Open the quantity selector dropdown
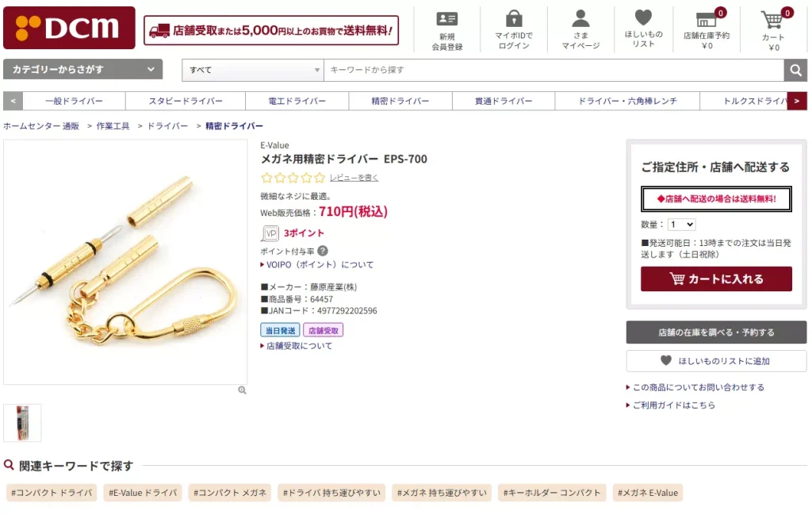Image resolution: width=812 pixels, height=515 pixels. click(681, 225)
